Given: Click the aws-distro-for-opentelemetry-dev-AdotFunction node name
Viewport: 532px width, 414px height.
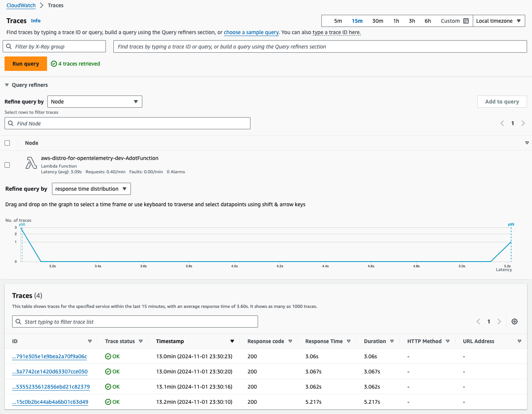Looking at the screenshot, I should tap(100, 158).
